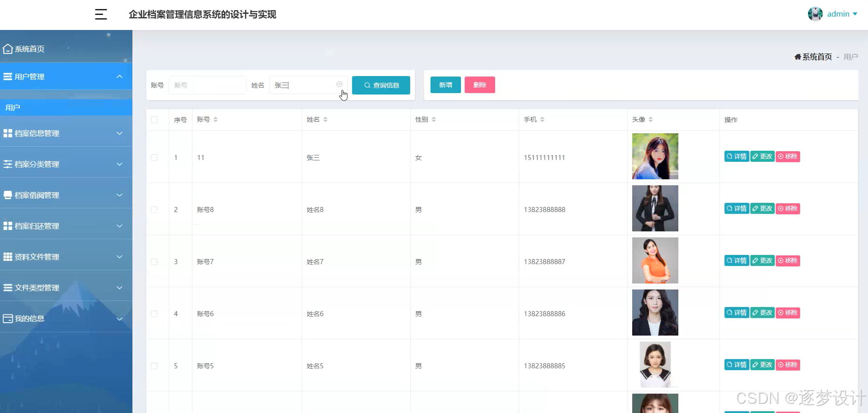The width and height of the screenshot is (868, 413).
Task: Select the header select-all checkbox
Action: (154, 120)
